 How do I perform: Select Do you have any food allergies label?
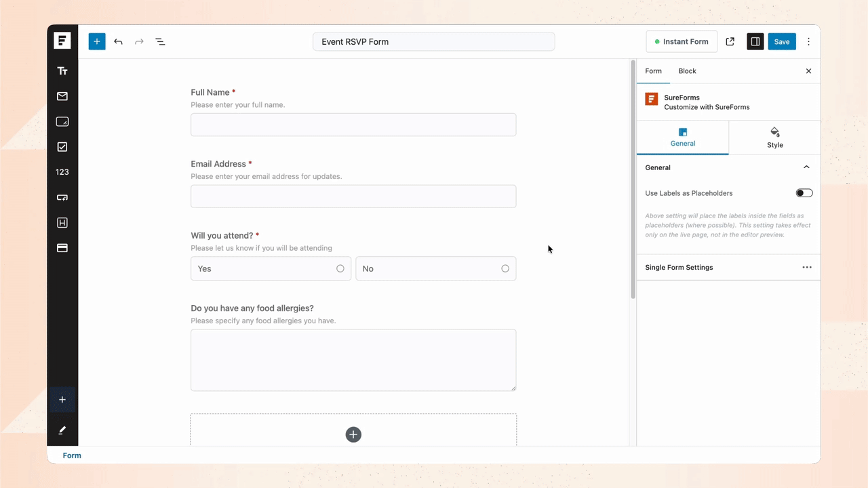pos(252,308)
